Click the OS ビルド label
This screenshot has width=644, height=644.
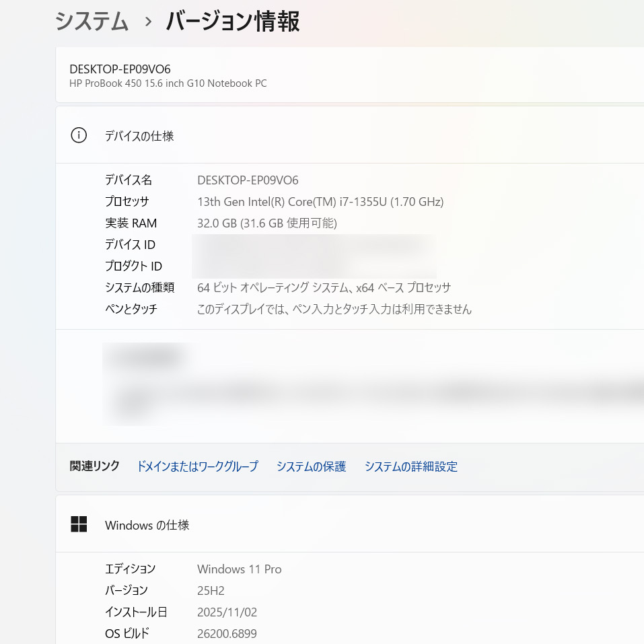pyautogui.click(x=127, y=633)
